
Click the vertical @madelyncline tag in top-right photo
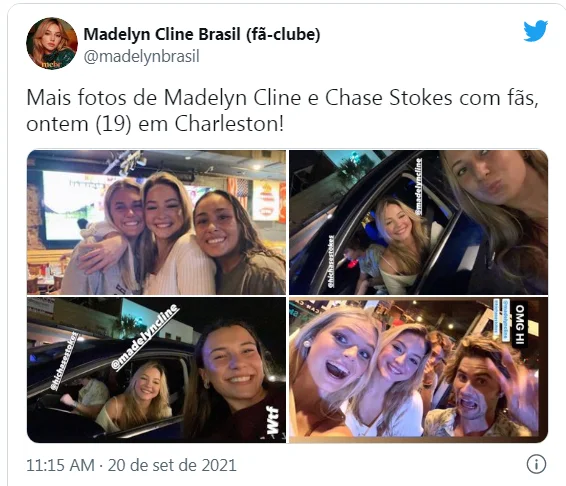[418, 187]
